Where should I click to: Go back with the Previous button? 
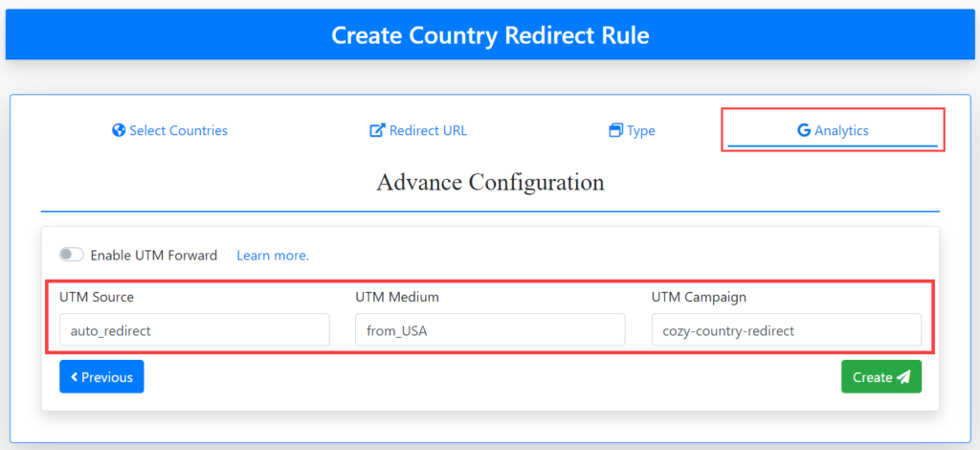101,377
